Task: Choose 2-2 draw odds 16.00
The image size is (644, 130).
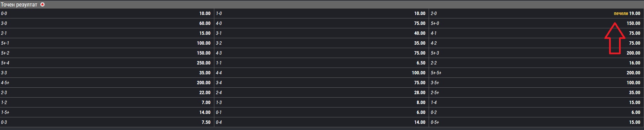Action: click(536, 63)
